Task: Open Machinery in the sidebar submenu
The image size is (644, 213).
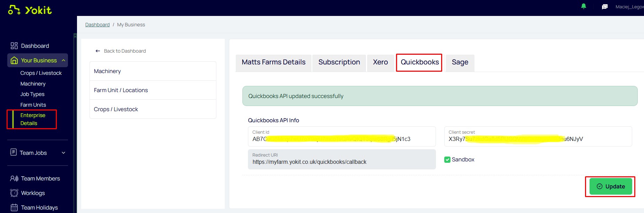Action: click(x=33, y=84)
